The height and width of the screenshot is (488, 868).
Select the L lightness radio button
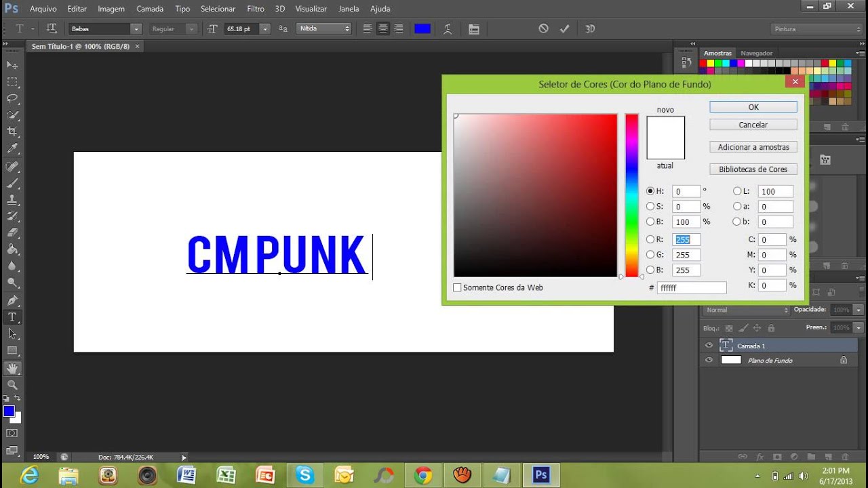pos(737,191)
